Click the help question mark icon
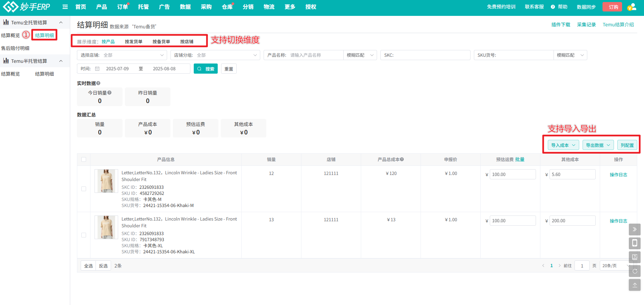This screenshot has width=644, height=305. [x=553, y=7]
